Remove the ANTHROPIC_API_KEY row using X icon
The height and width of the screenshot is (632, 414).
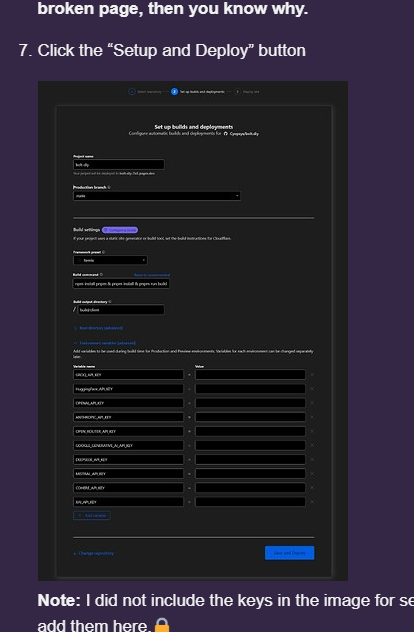pyautogui.click(x=312, y=417)
